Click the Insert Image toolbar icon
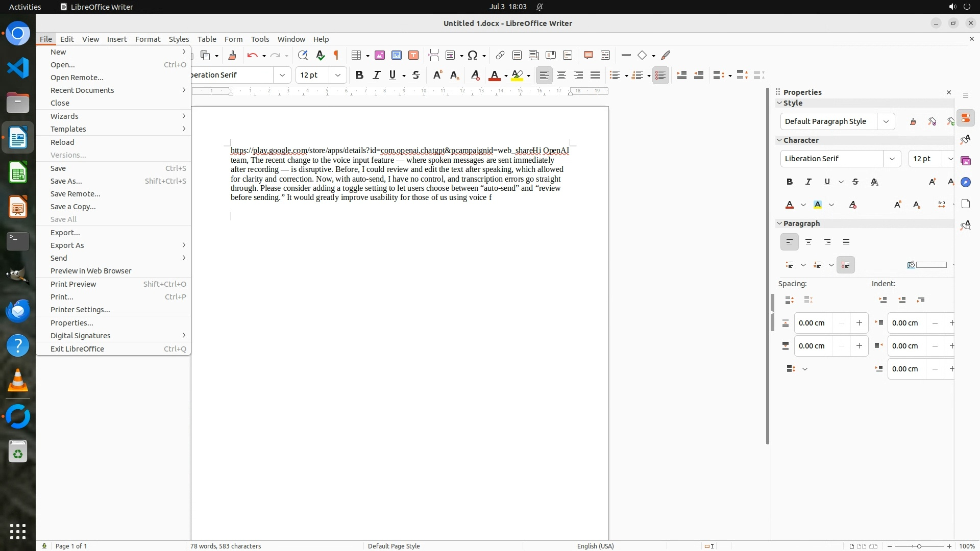Viewport: 980px width, 551px height. click(380, 55)
